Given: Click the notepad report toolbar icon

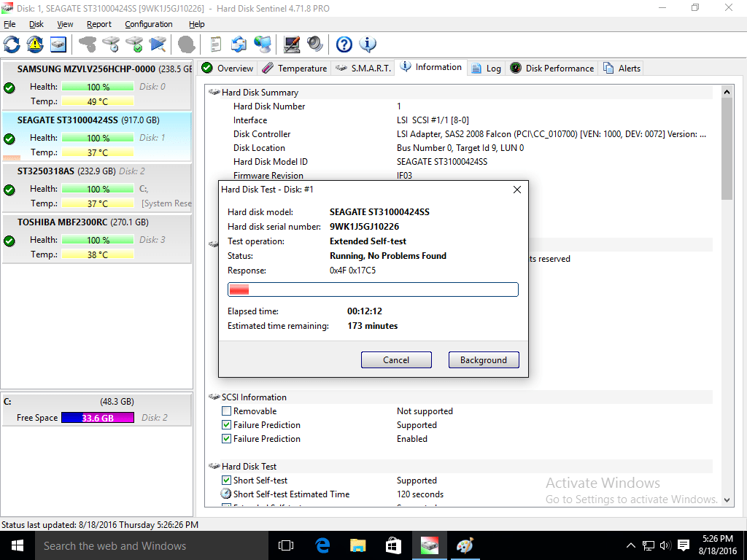Looking at the screenshot, I should coord(216,44).
